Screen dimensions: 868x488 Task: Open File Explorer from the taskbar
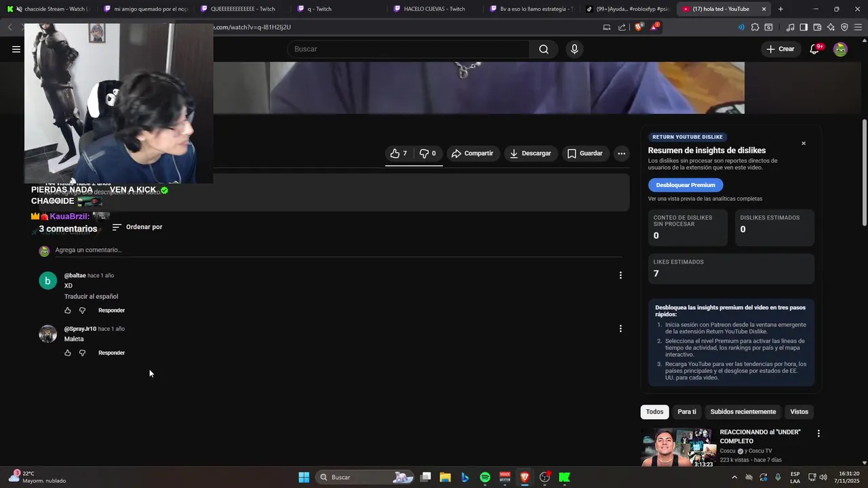pos(445,477)
